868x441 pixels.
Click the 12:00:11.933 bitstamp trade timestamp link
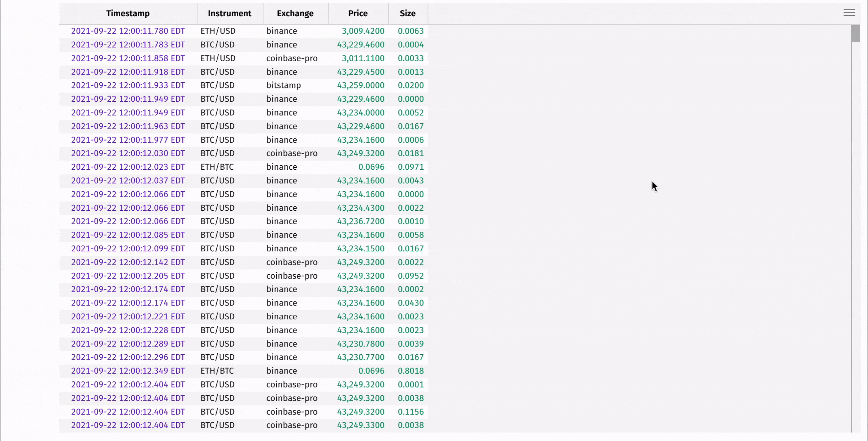tap(128, 85)
